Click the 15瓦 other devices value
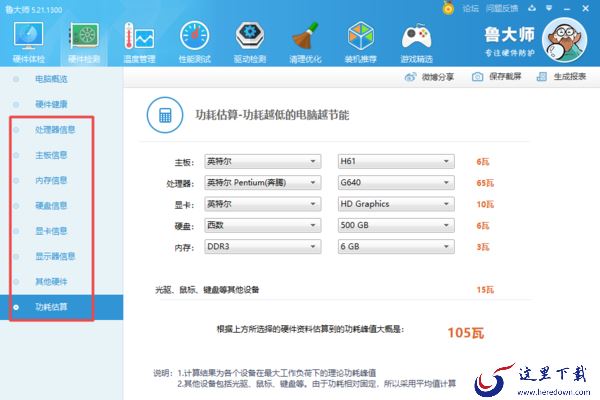 [485, 290]
